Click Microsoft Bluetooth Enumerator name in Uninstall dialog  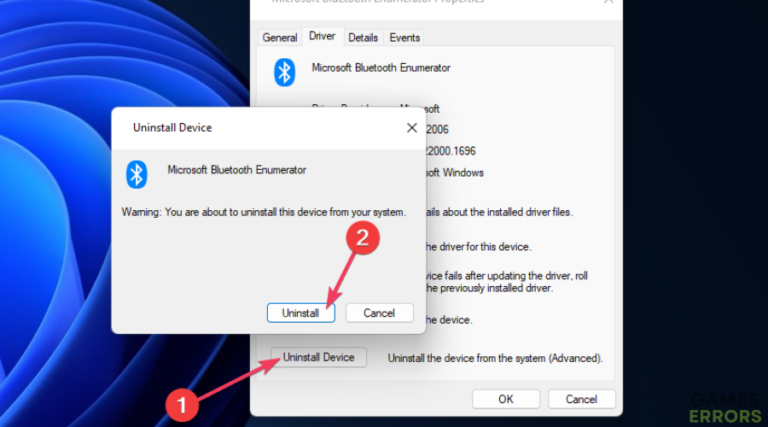click(x=237, y=170)
